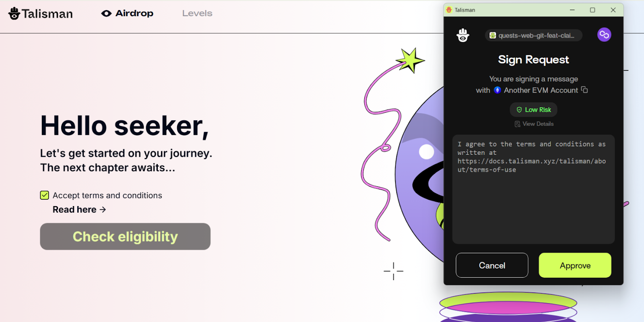Click the shield icon in Low Risk badge
The height and width of the screenshot is (322, 644).
pyautogui.click(x=519, y=110)
